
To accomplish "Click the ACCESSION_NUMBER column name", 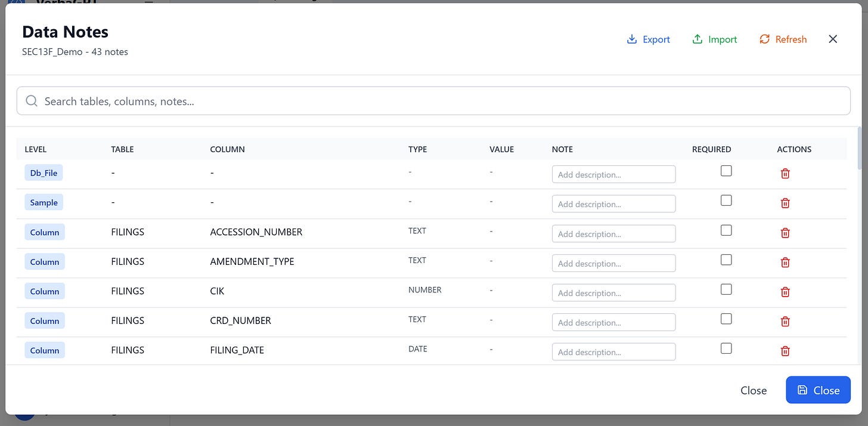I will tap(256, 231).
